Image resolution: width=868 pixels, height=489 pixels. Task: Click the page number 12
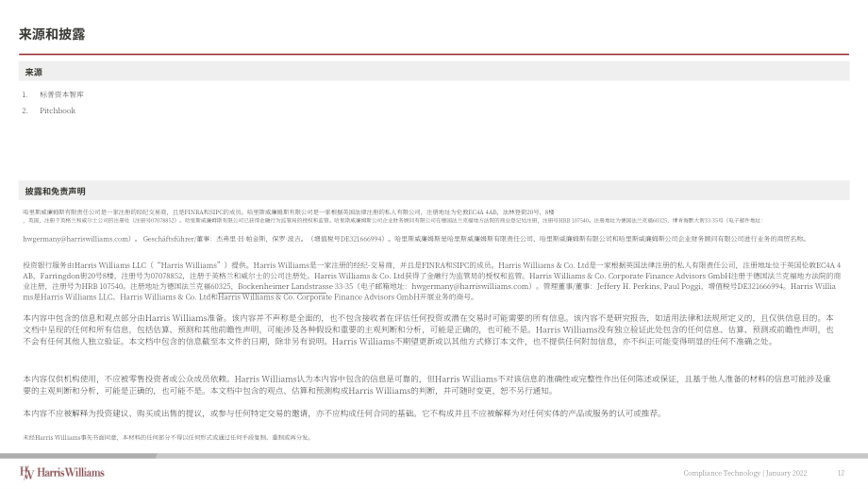click(x=841, y=473)
